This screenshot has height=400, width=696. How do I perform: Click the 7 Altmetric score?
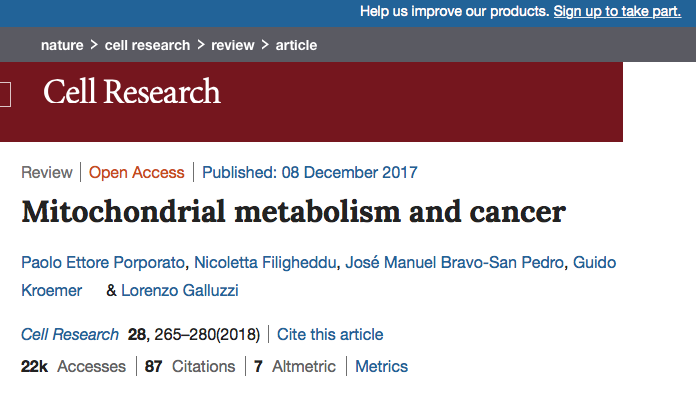tap(295, 366)
